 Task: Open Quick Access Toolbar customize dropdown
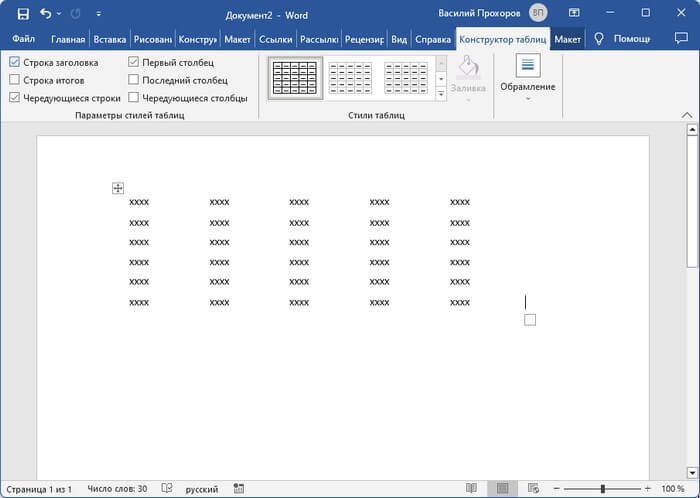[x=97, y=15]
